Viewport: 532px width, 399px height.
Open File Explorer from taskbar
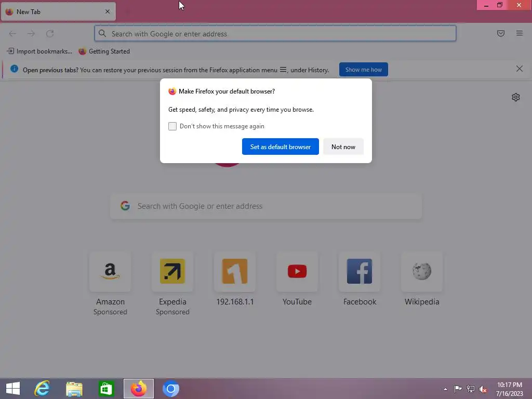tap(74, 389)
